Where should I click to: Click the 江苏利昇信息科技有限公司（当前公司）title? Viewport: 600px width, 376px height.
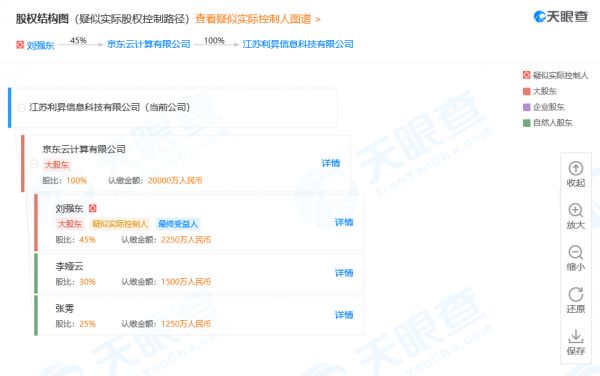click(110, 107)
